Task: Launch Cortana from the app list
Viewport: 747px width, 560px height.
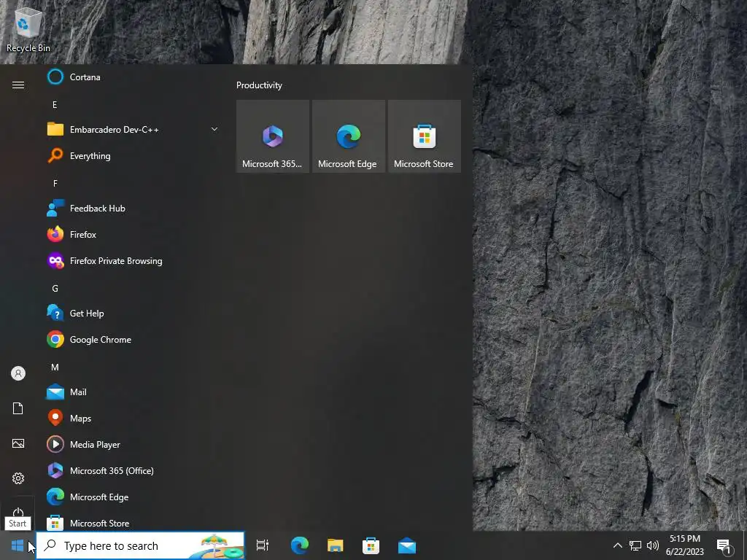Action: [133, 77]
